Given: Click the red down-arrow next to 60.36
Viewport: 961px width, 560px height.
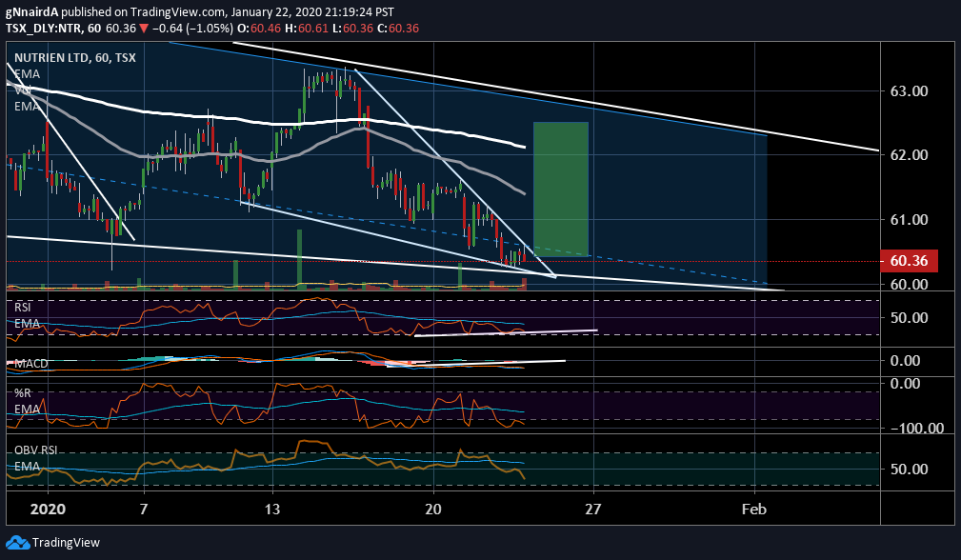Looking at the screenshot, I should (x=144, y=29).
